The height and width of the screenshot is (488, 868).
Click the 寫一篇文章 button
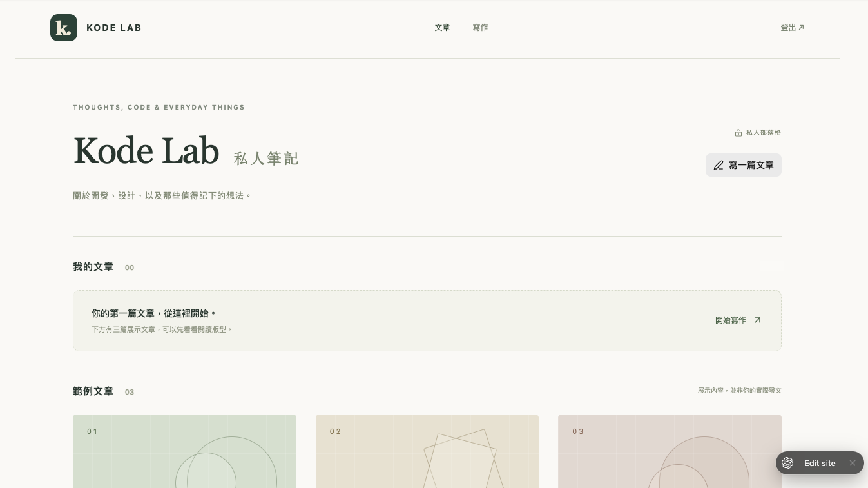tap(744, 165)
